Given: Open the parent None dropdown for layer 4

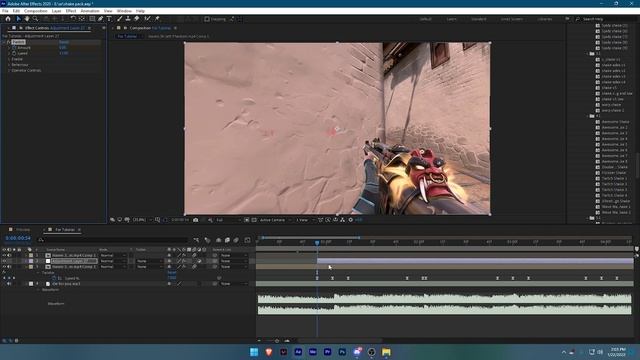Looking at the screenshot, I should coord(233,284).
